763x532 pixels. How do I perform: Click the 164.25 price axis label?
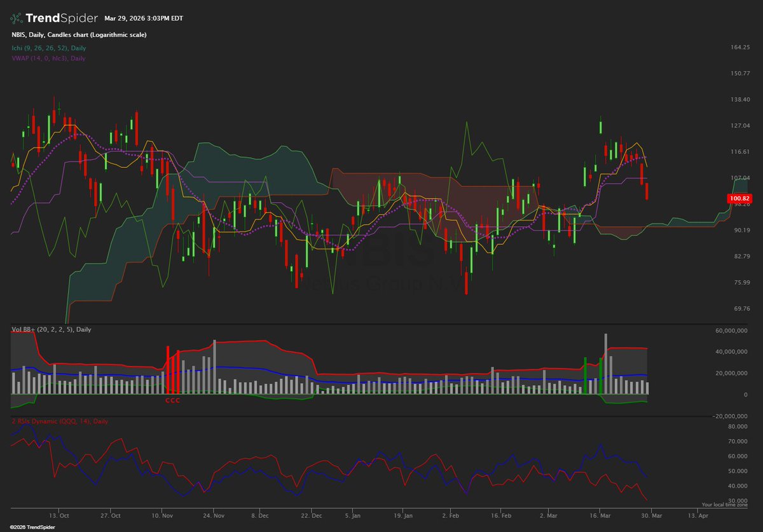click(740, 47)
